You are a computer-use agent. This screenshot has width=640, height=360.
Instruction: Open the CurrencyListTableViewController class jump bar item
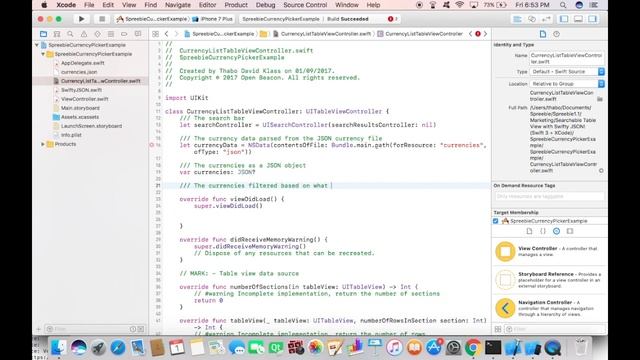tap(420, 34)
